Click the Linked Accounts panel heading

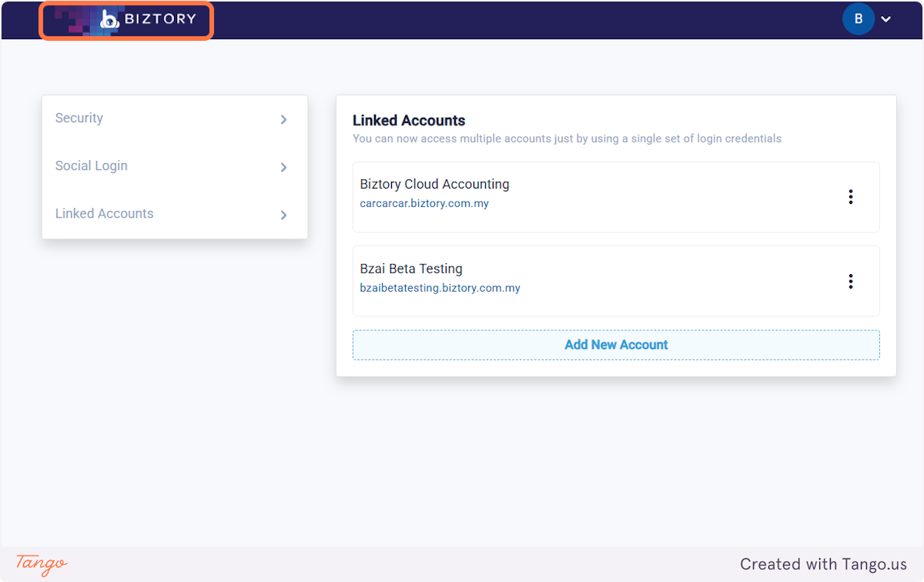(409, 121)
